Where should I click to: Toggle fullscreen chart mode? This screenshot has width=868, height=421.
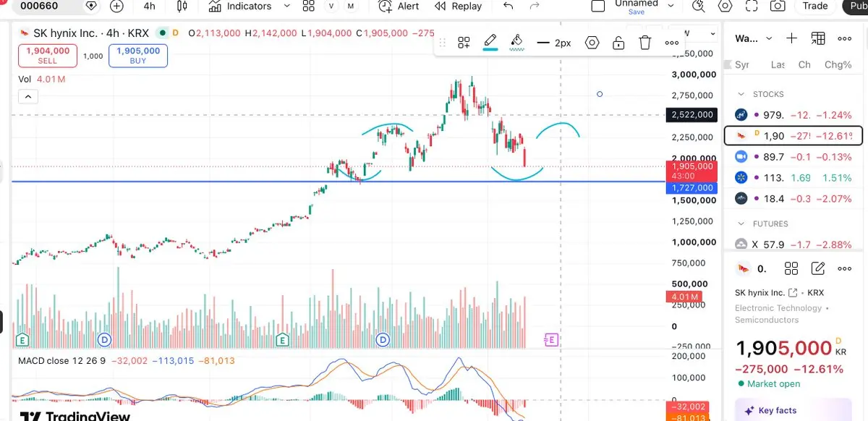pos(752,6)
